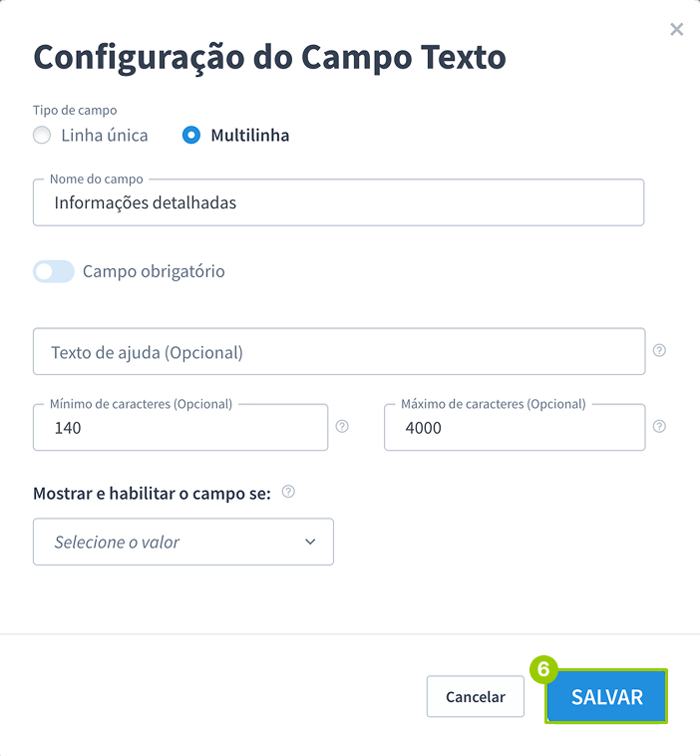Show help for Mínimo de caracteres
Image resolution: width=700 pixels, height=756 pixels.
[342, 427]
